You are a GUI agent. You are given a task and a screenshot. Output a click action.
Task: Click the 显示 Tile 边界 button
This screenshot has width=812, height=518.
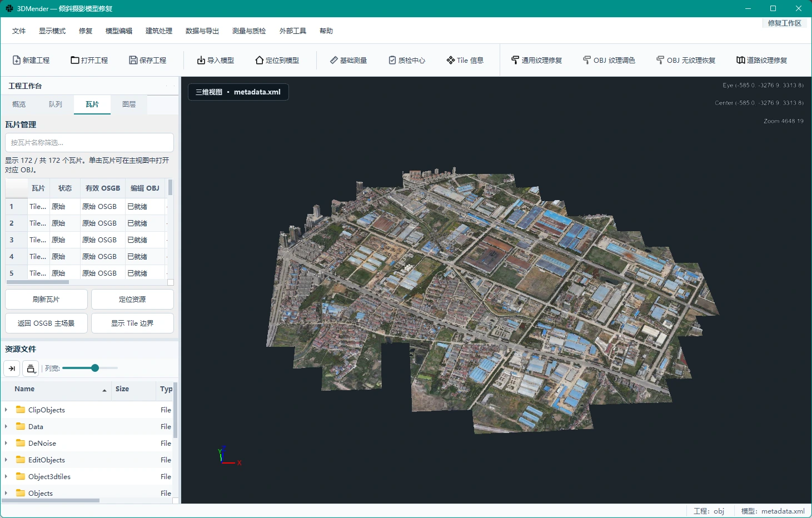pos(132,323)
